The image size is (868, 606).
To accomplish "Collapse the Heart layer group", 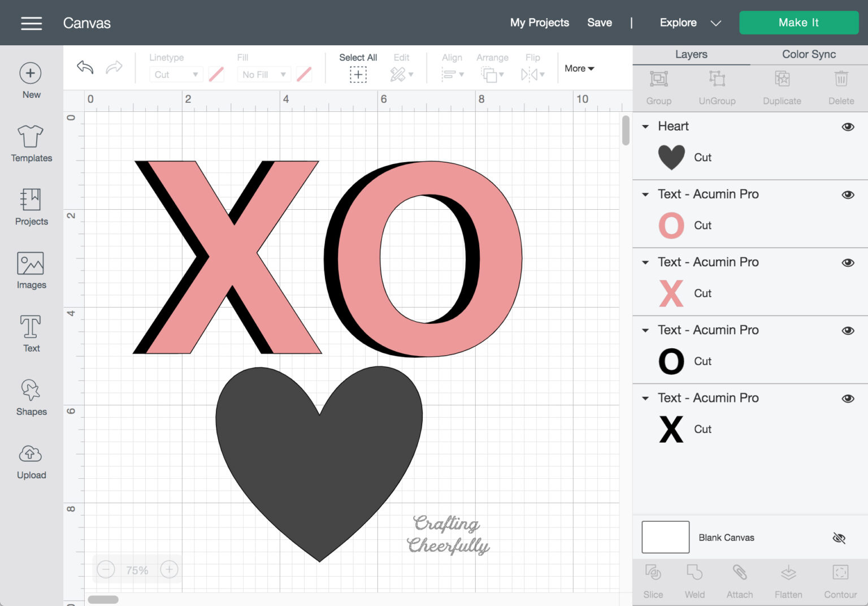I will click(x=646, y=127).
